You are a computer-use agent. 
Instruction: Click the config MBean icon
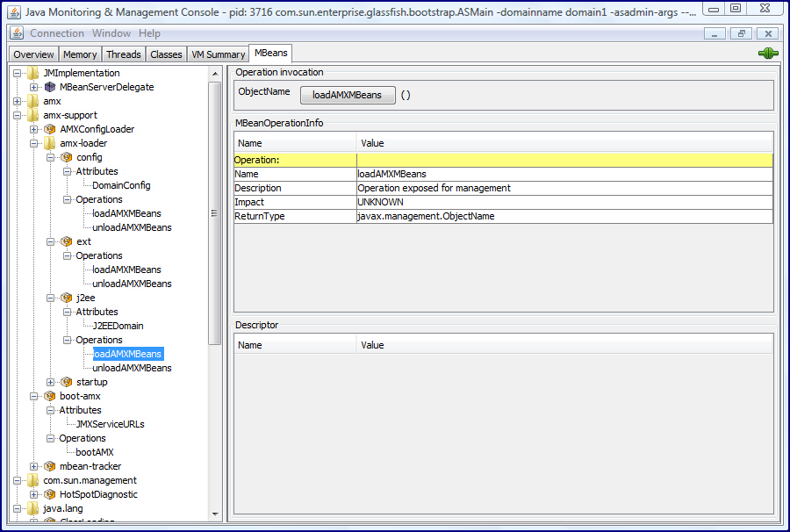click(x=67, y=157)
